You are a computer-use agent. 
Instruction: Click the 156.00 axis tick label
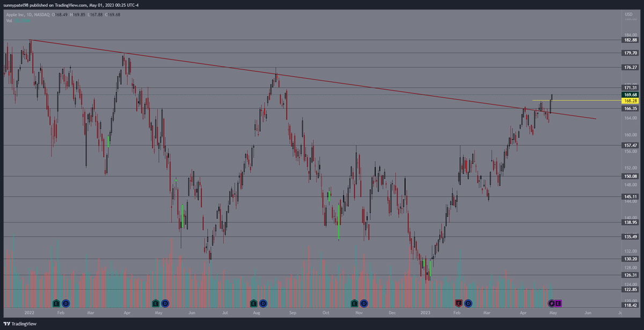click(x=630, y=151)
